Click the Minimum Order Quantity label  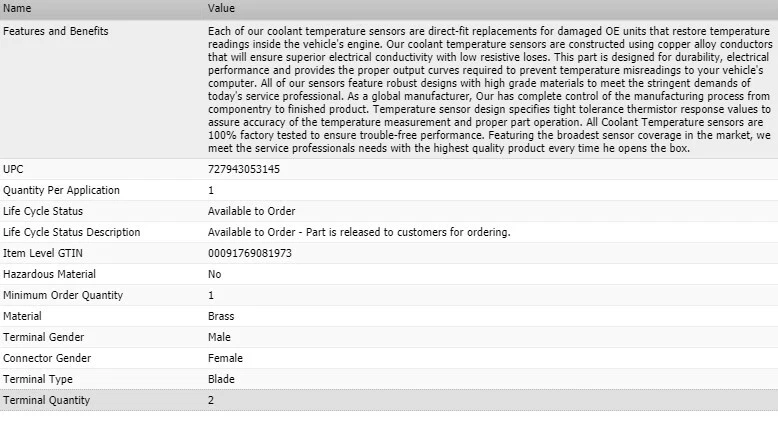pyautogui.click(x=63, y=295)
